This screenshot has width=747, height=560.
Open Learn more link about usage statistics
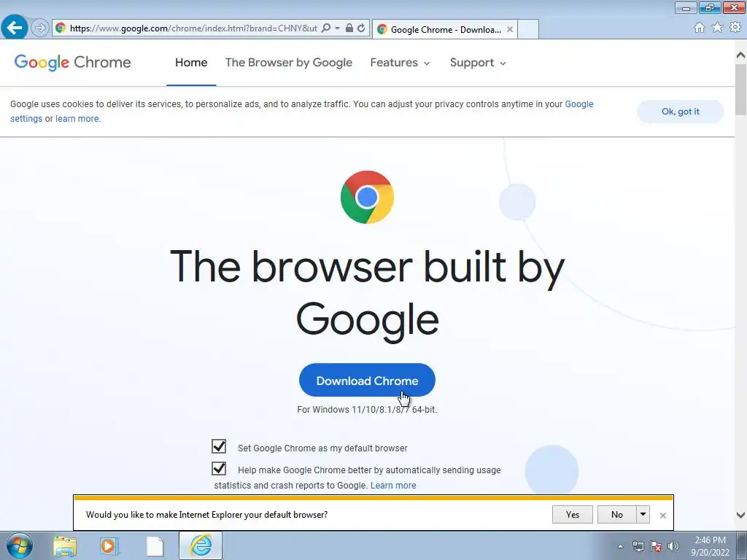[393, 485]
